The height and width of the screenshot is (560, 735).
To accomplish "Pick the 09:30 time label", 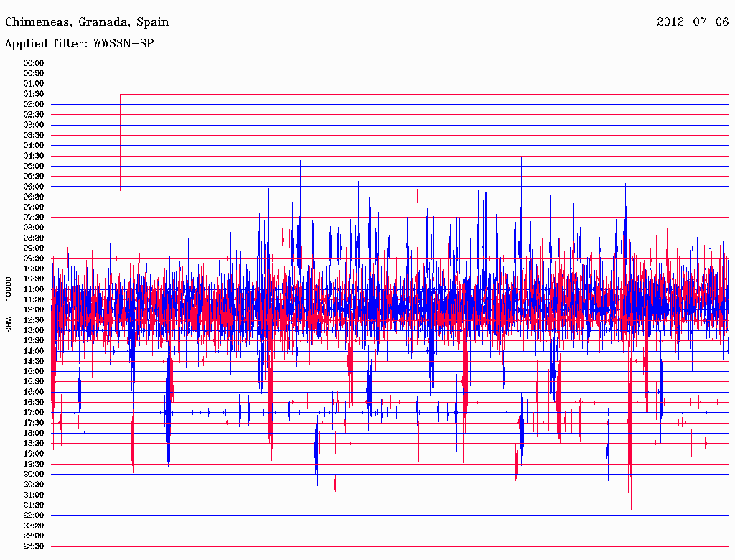I will (34, 259).
